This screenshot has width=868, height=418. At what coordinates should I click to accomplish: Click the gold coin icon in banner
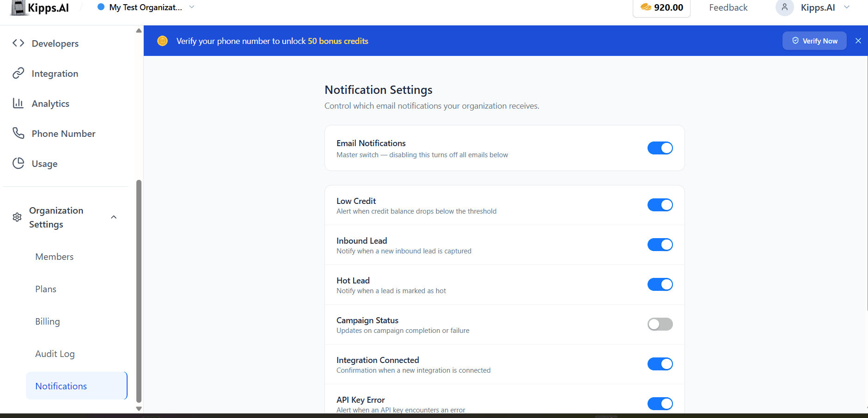162,41
